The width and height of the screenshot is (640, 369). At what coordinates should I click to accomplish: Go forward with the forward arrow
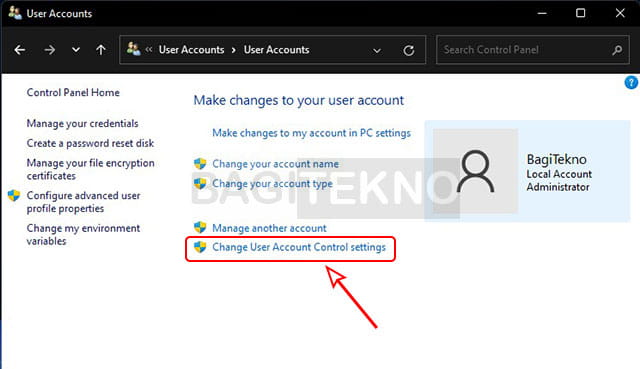49,50
